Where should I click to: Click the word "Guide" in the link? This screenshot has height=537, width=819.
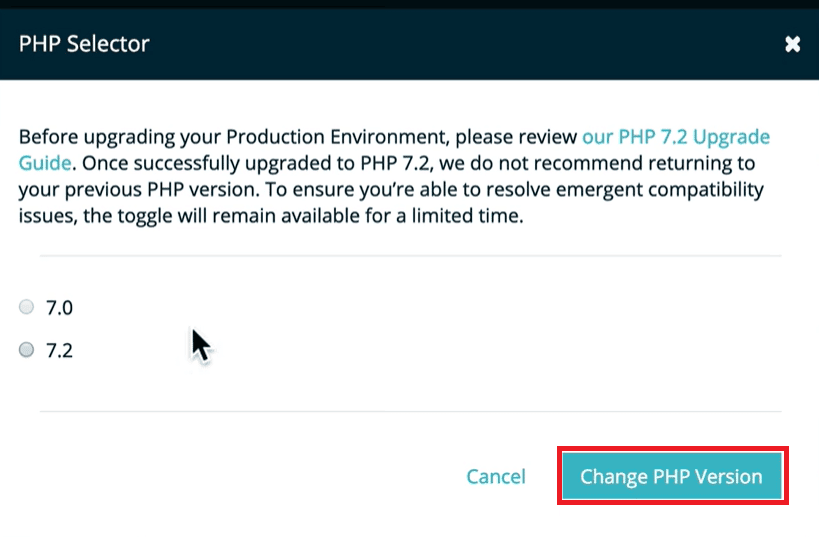44,163
